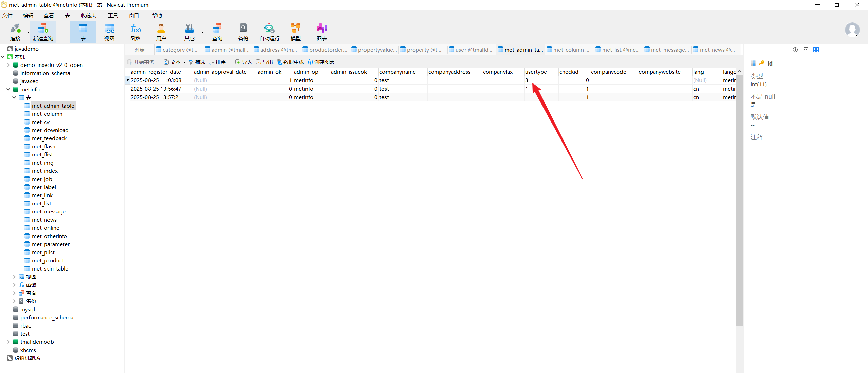Click the 筛选 filter button
The width and height of the screenshot is (868, 373).
point(197,62)
